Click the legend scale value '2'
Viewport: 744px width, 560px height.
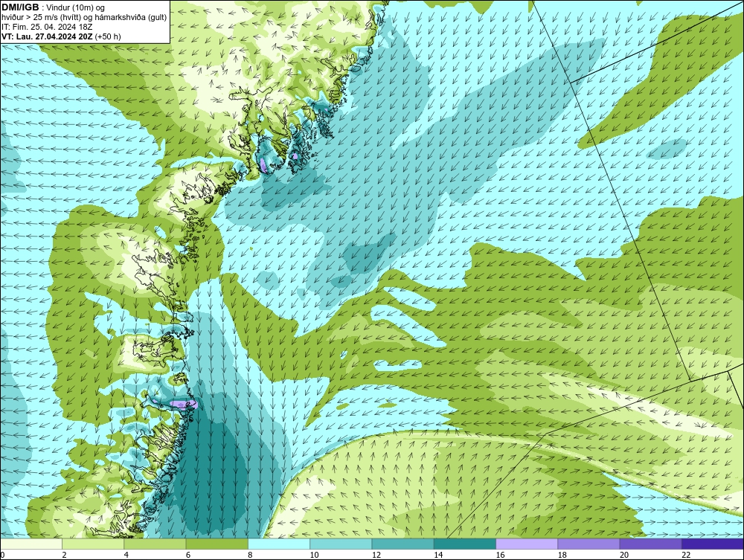click(x=64, y=555)
